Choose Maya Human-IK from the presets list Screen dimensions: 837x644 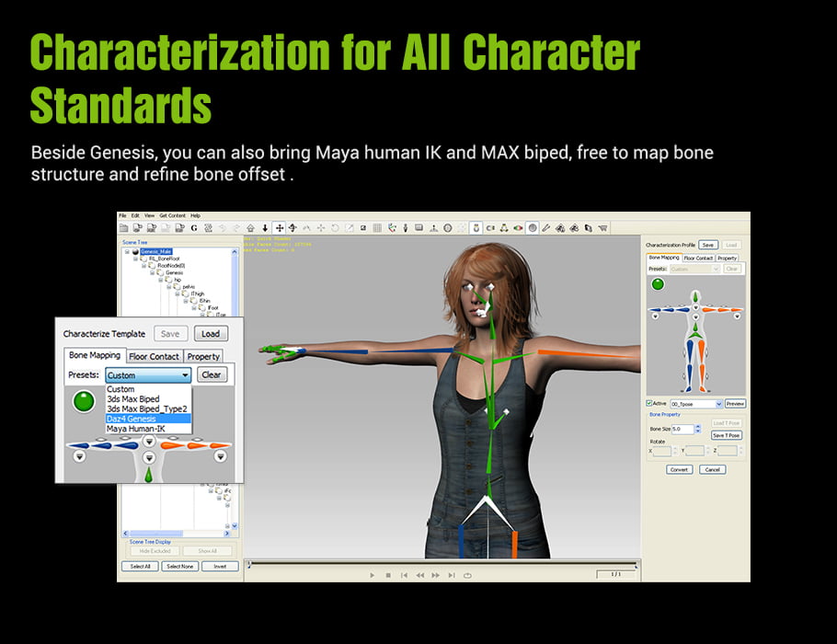coord(148,429)
